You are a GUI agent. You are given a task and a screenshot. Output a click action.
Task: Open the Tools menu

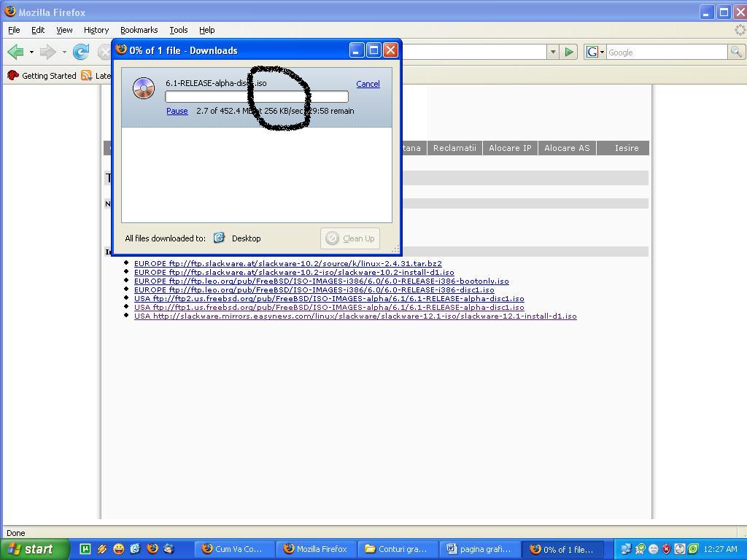click(x=178, y=30)
